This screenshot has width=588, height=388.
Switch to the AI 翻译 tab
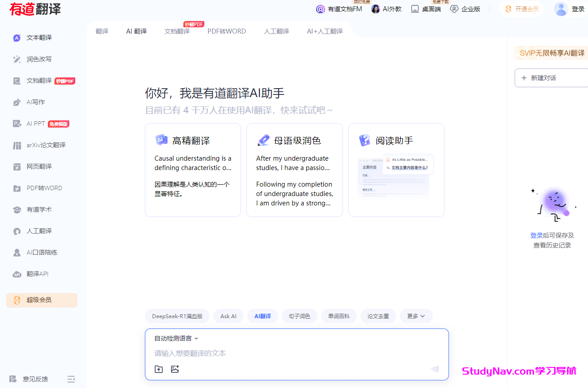[x=136, y=31]
